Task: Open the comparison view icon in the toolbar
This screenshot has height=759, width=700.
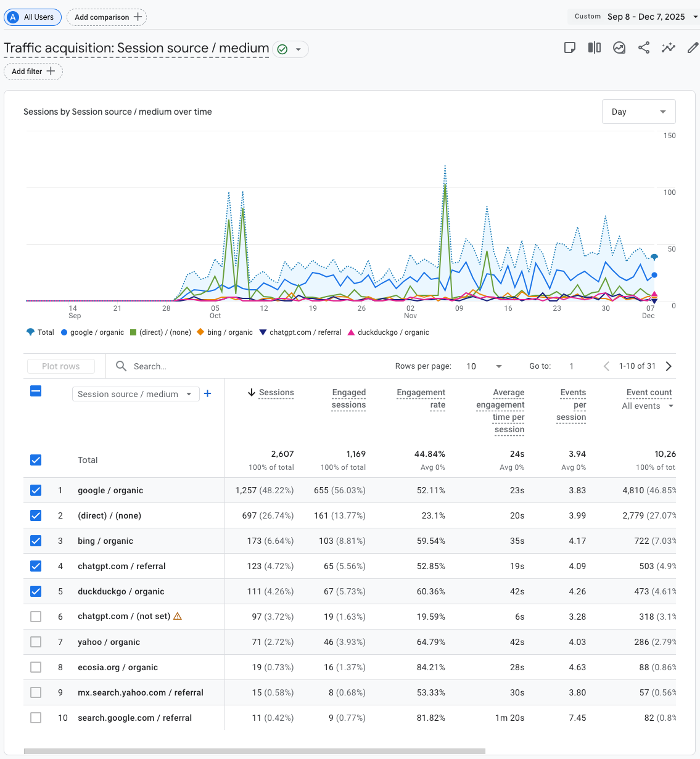Action: [x=594, y=47]
